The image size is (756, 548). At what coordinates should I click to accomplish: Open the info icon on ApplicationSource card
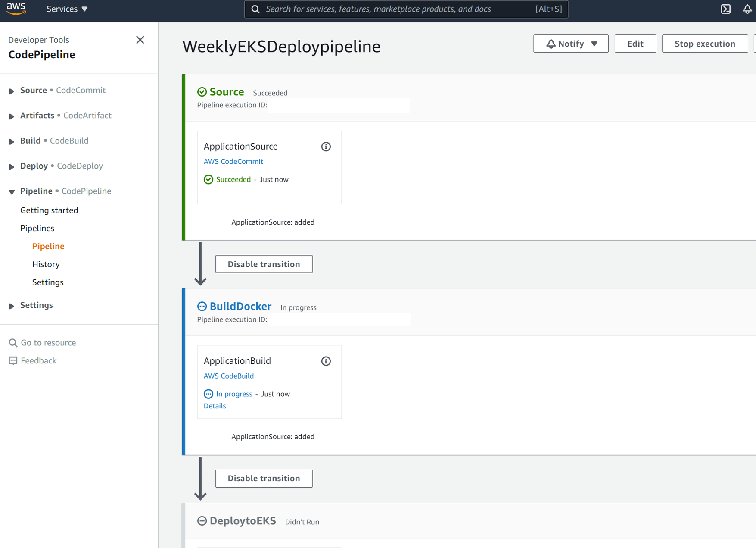click(326, 147)
